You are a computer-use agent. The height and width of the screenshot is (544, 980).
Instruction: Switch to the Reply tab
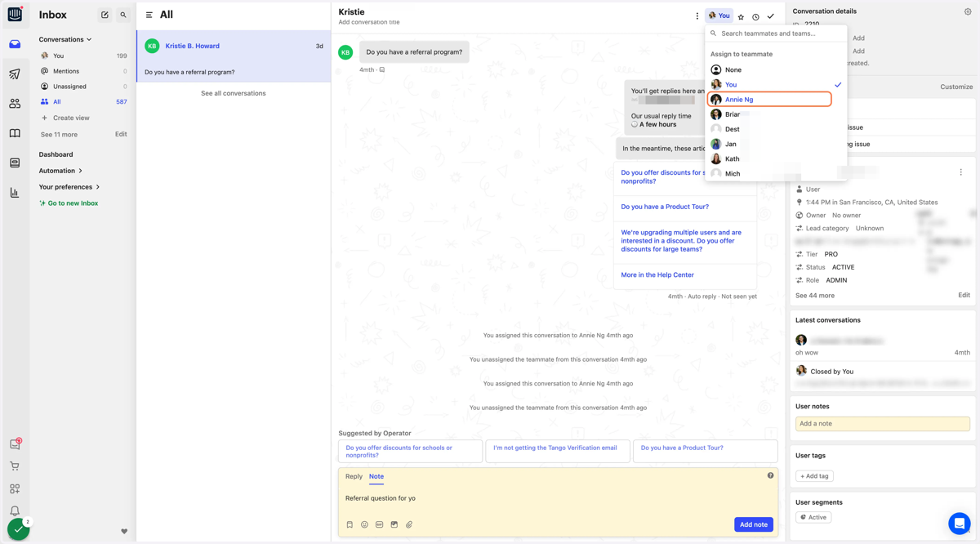pyautogui.click(x=354, y=476)
